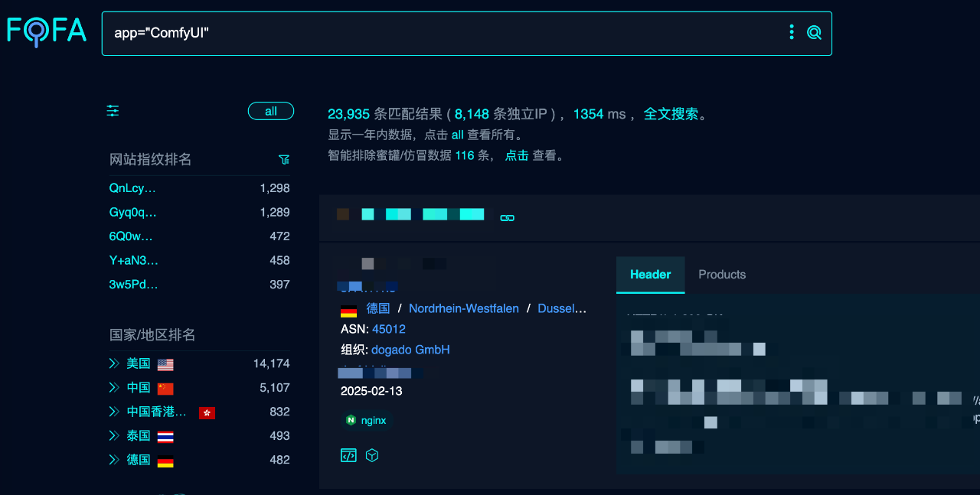
Task: Open the filter sliders icon in sidebar
Action: (x=113, y=111)
